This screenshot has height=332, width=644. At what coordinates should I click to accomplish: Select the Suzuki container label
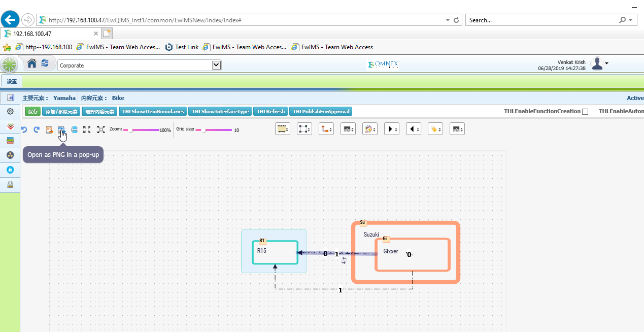371,235
